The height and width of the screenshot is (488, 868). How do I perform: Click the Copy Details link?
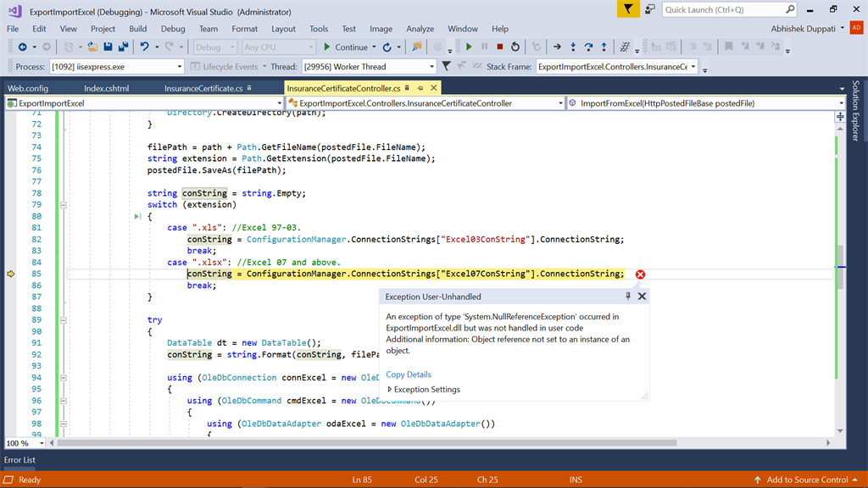[x=409, y=374]
